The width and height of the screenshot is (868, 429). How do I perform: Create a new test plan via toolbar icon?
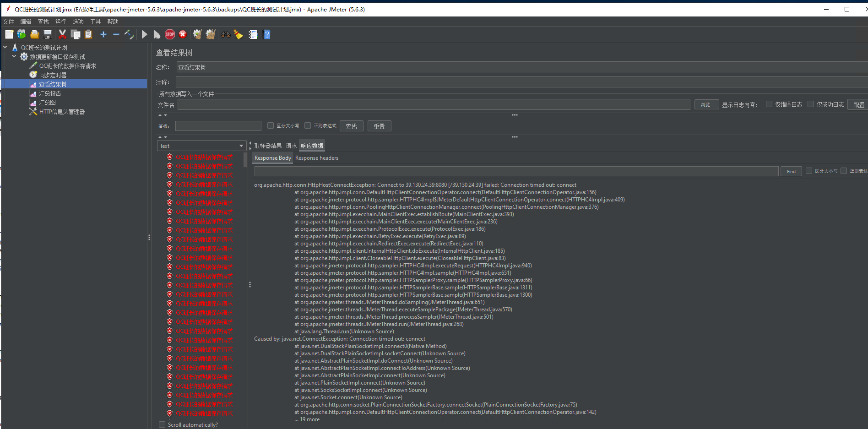pyautogui.click(x=9, y=34)
